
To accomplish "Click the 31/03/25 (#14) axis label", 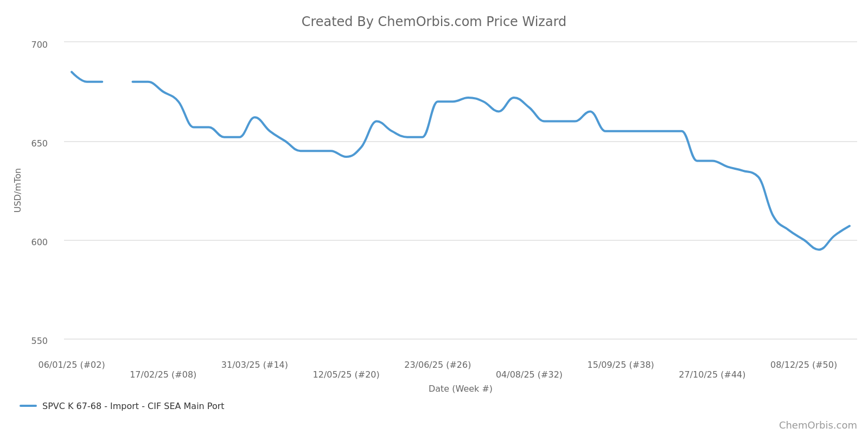I will coord(254,365).
